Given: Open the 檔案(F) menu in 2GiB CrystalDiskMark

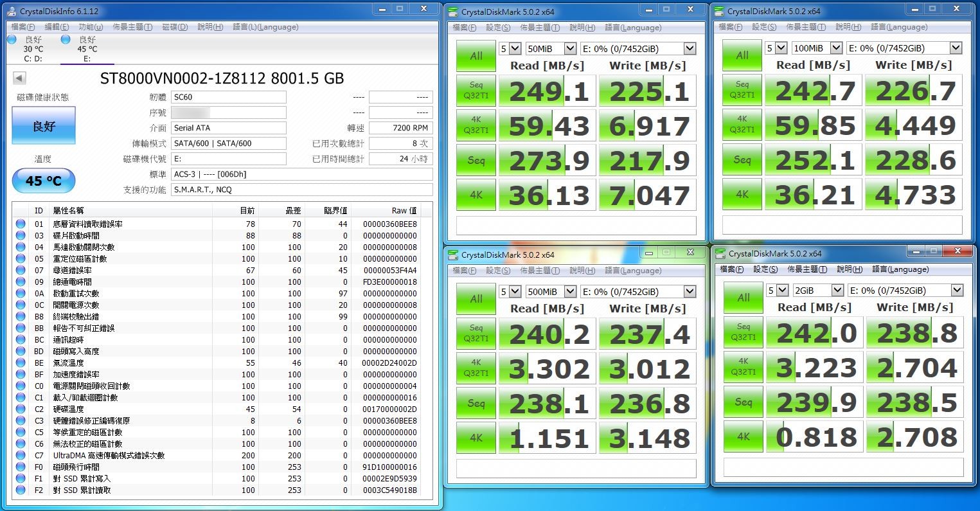Looking at the screenshot, I should pyautogui.click(x=732, y=269).
